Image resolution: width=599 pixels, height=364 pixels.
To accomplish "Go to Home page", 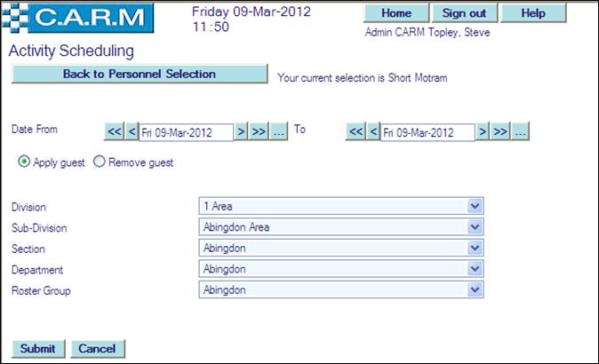I will coord(395,13).
